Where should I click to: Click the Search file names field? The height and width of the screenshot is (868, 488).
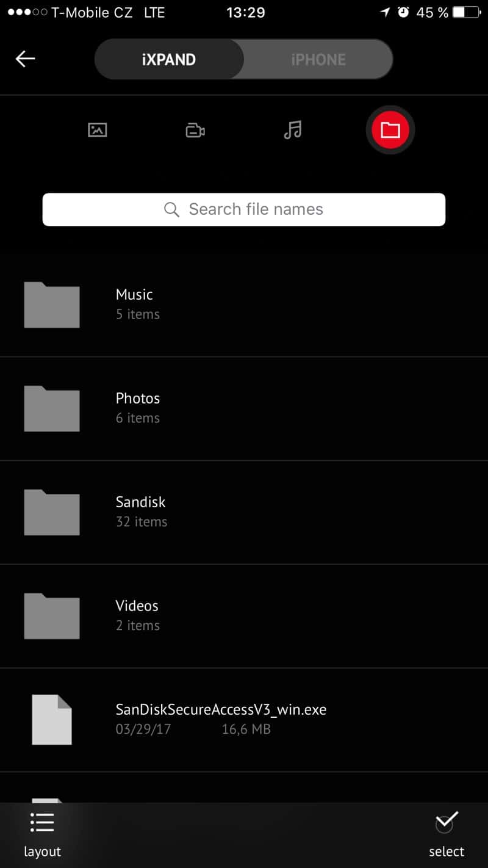(x=244, y=209)
